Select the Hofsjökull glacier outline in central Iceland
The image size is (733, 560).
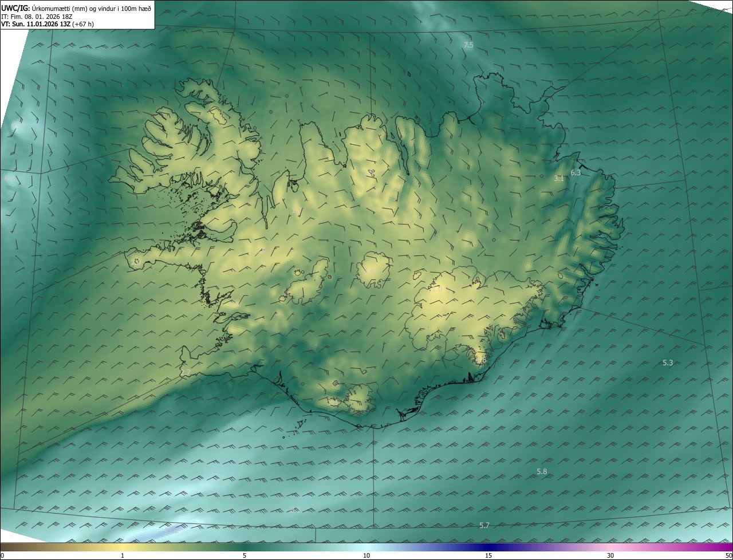[x=374, y=270]
